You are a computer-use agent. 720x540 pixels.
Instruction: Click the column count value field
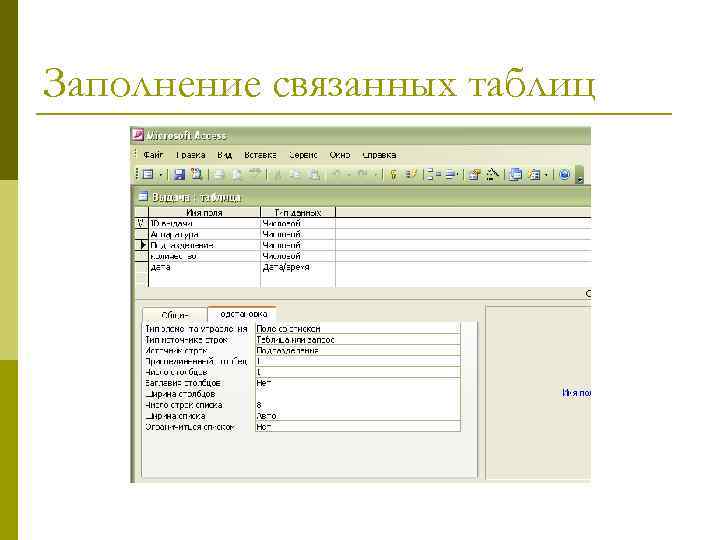click(357, 372)
